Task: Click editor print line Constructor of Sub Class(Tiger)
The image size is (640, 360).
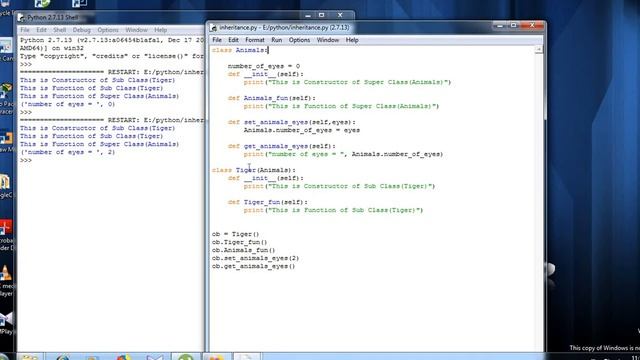Action: 340,186
